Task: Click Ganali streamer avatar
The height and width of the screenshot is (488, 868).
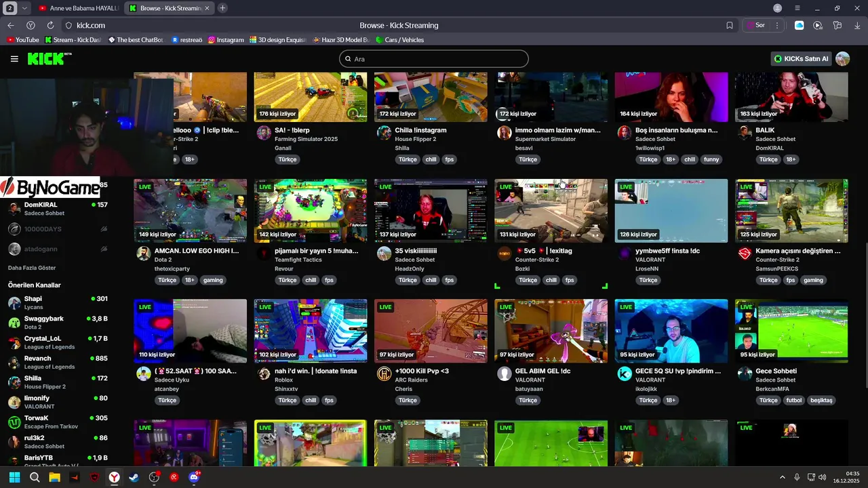Action: point(264,133)
